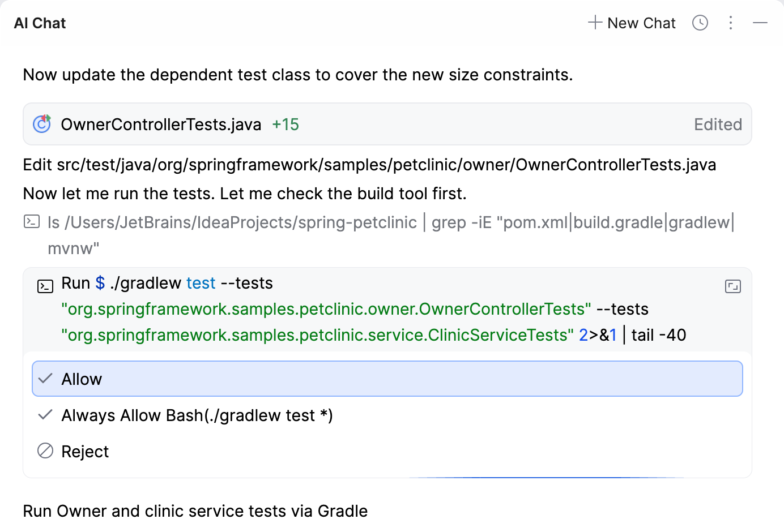Click the +15 added lines indicator

tap(286, 125)
